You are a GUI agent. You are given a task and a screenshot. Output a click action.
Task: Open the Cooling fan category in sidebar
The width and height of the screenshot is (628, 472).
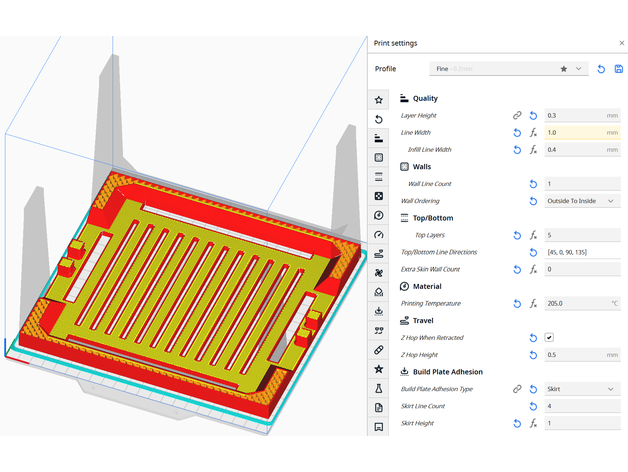click(379, 273)
